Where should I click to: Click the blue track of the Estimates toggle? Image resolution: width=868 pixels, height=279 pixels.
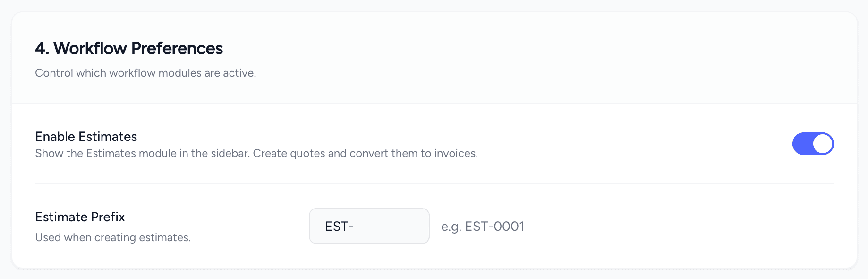click(802, 144)
